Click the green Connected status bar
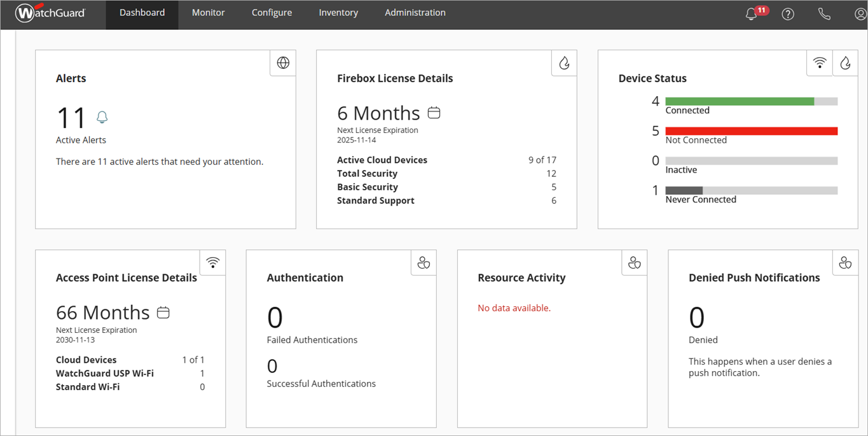Image resolution: width=868 pixels, height=436 pixels. pos(739,101)
